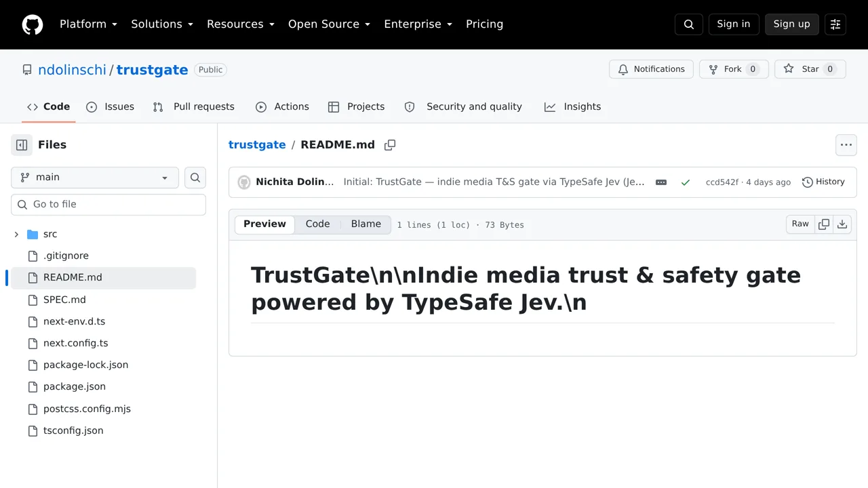868x488 pixels.
Task: Click the src folder icon
Action: click(x=33, y=235)
